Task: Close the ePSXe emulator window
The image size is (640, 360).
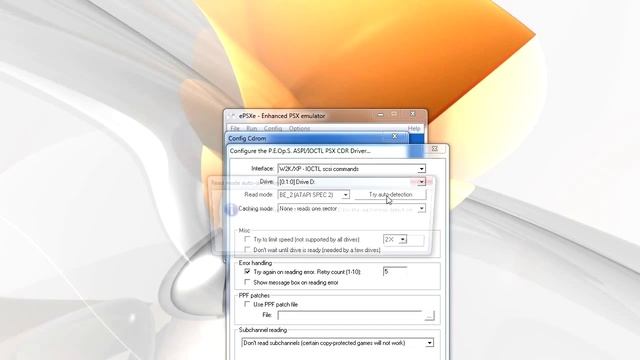Action: 413,114
